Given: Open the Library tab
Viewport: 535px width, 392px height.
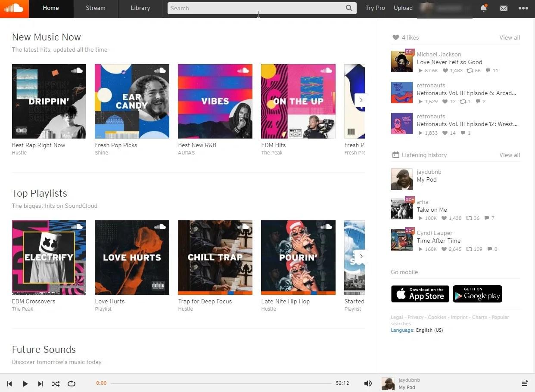Looking at the screenshot, I should 140,8.
